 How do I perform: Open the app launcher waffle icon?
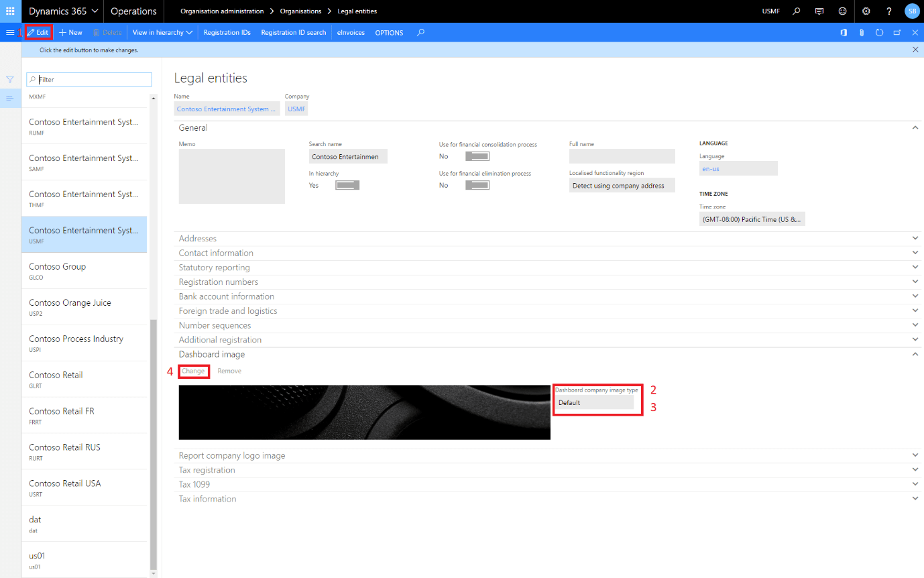(x=10, y=11)
